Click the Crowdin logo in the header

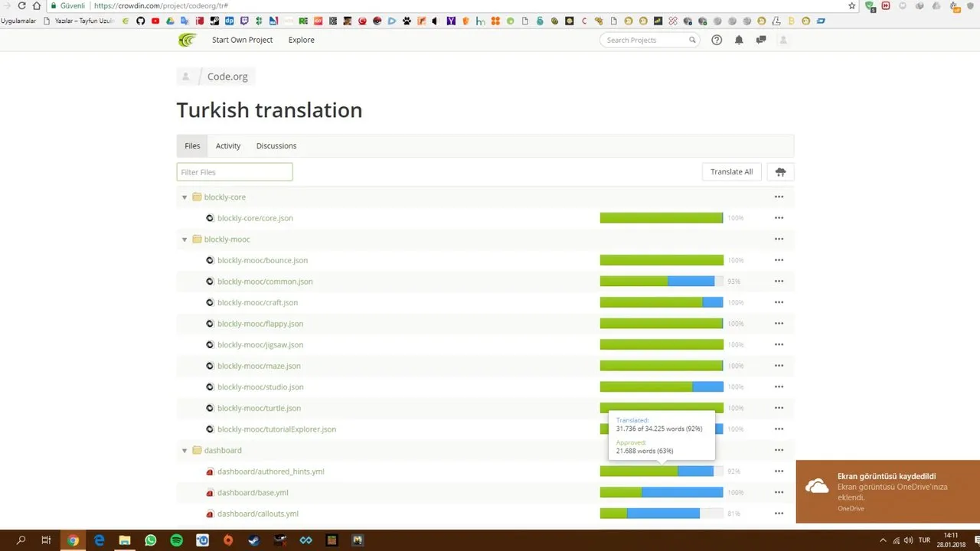pyautogui.click(x=188, y=40)
